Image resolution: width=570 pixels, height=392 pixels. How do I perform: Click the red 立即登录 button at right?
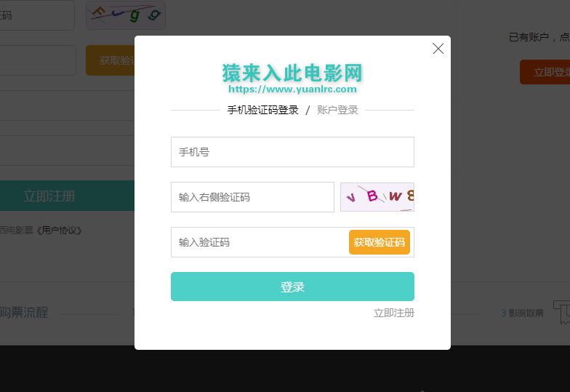click(545, 72)
